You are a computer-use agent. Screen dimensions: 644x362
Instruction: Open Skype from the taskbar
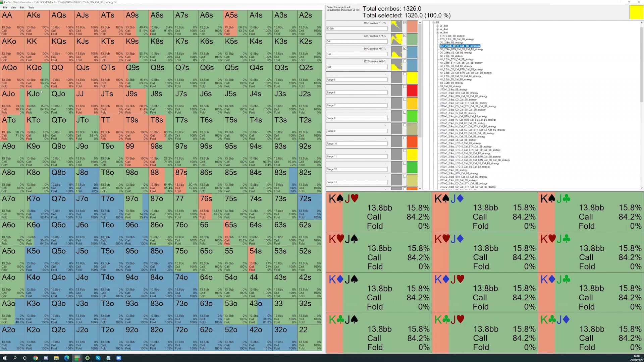pyautogui.click(x=98, y=358)
